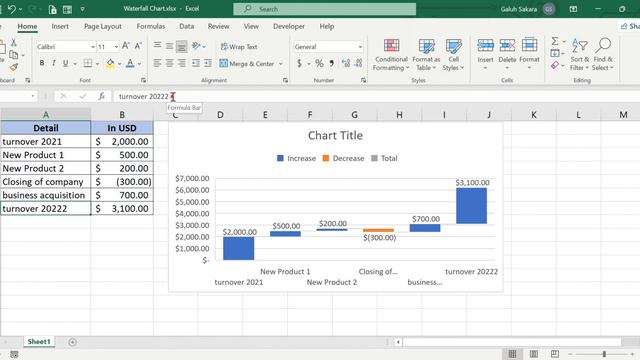Click the Chart Title text
The height and width of the screenshot is (360, 640).
[x=335, y=136]
